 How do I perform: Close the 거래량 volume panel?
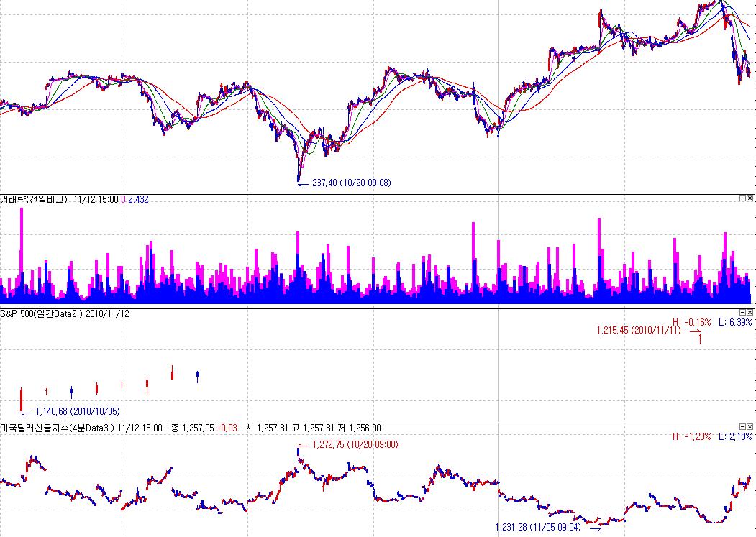pos(750,198)
